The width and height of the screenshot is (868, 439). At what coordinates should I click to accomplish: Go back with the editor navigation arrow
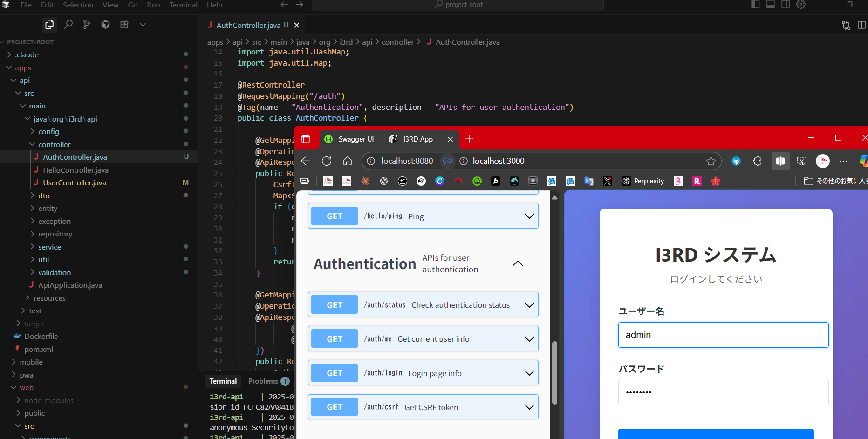(284, 5)
